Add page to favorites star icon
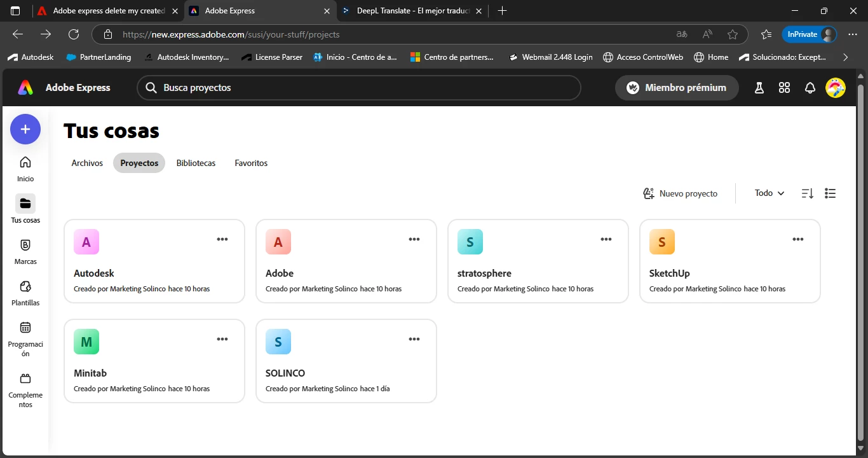 pyautogui.click(x=733, y=34)
